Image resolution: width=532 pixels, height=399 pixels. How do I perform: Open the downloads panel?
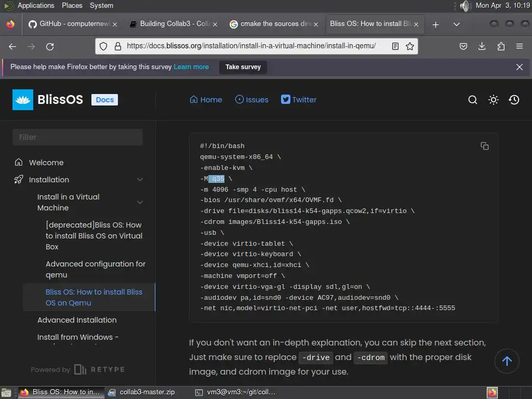click(x=482, y=46)
